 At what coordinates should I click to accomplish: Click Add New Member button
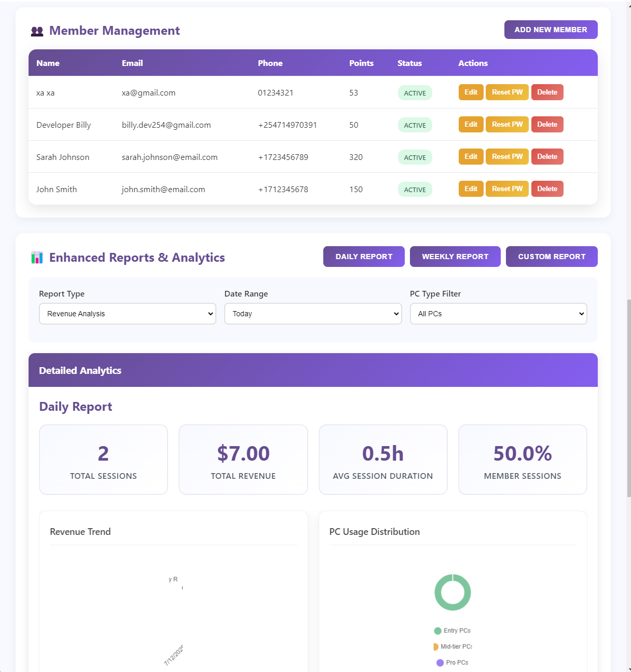tap(551, 30)
